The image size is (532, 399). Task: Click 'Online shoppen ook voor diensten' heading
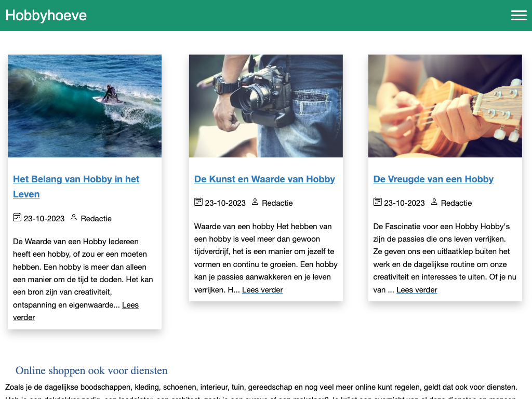(91, 370)
